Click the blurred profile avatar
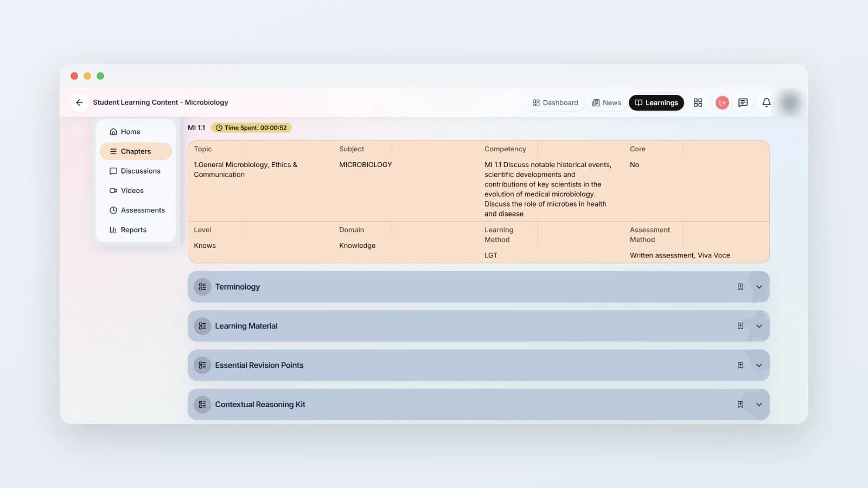 pyautogui.click(x=790, y=102)
